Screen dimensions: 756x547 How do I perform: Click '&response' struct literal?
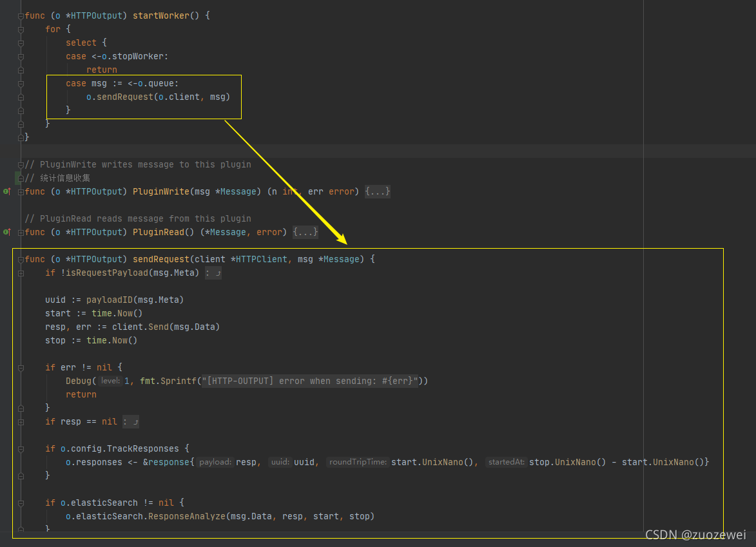pos(166,462)
